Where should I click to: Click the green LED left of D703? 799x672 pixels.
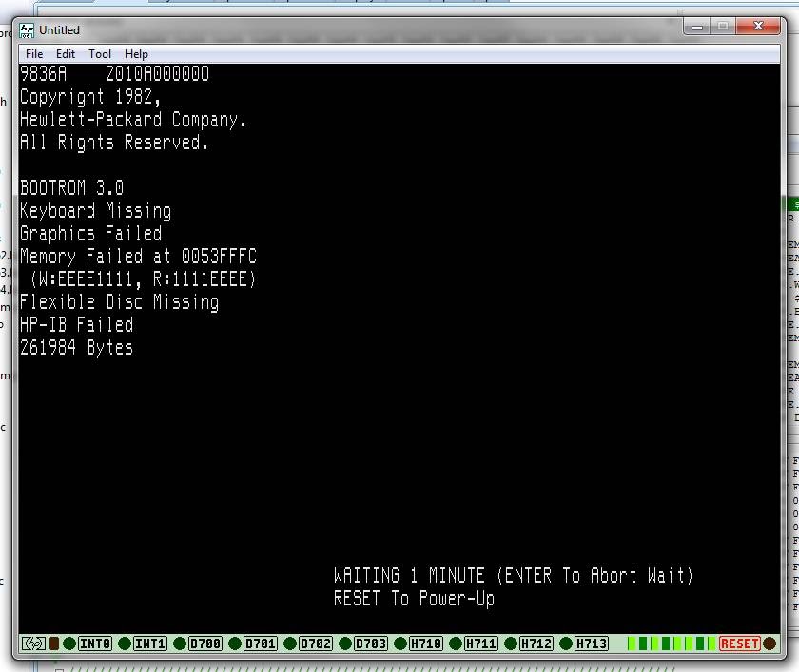345,643
